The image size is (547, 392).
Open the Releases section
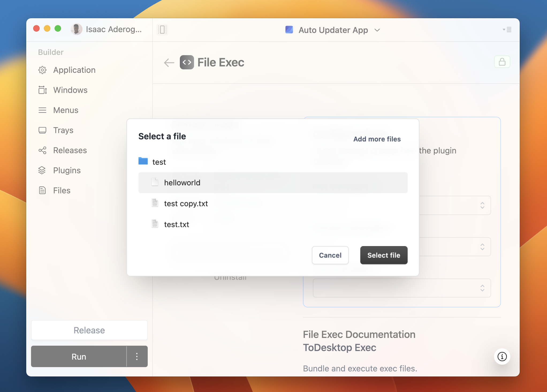70,150
